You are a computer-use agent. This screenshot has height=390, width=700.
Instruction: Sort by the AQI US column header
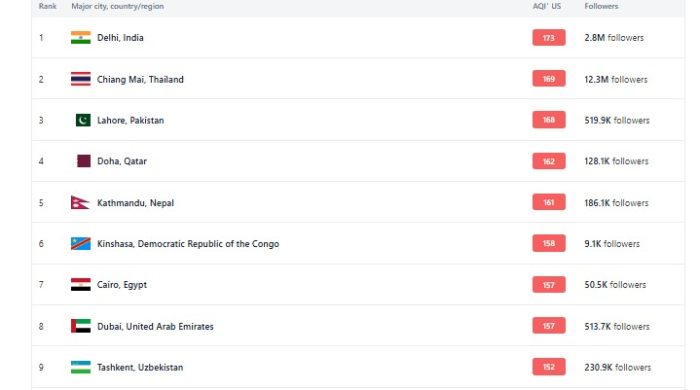tap(546, 6)
